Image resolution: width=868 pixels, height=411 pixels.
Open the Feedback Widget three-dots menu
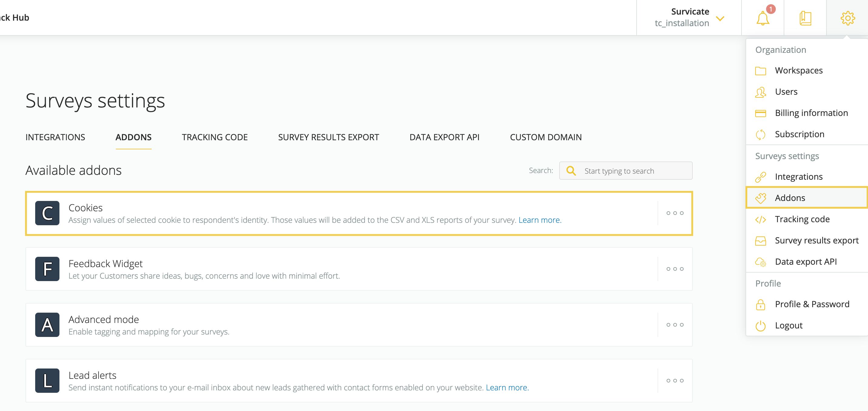pyautogui.click(x=675, y=269)
